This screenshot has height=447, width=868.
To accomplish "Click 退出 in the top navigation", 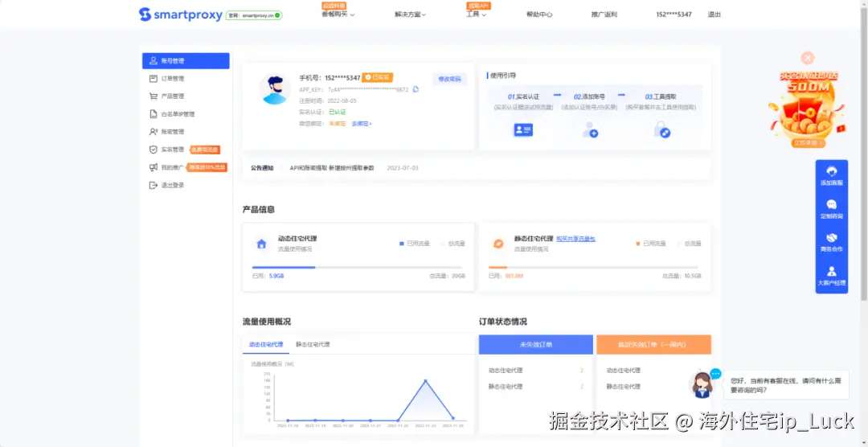I will pos(714,14).
